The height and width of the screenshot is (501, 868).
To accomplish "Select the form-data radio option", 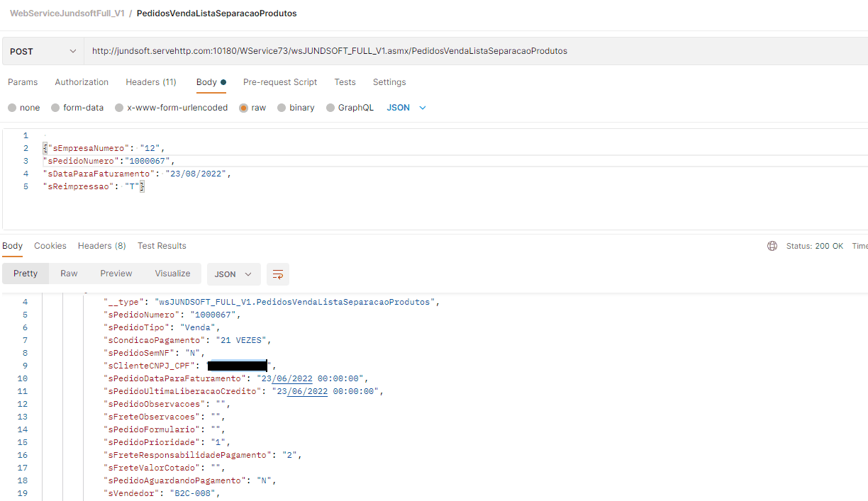I will (55, 108).
